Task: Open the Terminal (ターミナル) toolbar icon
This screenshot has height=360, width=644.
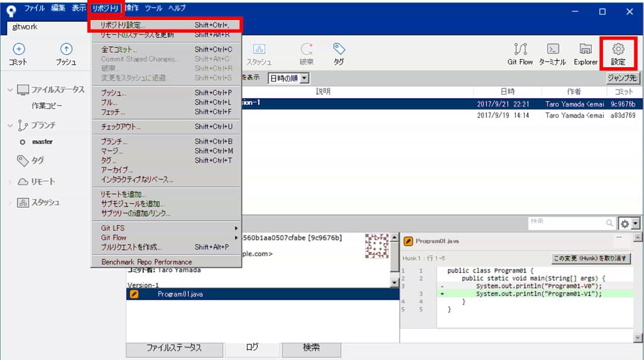Action: tap(552, 54)
